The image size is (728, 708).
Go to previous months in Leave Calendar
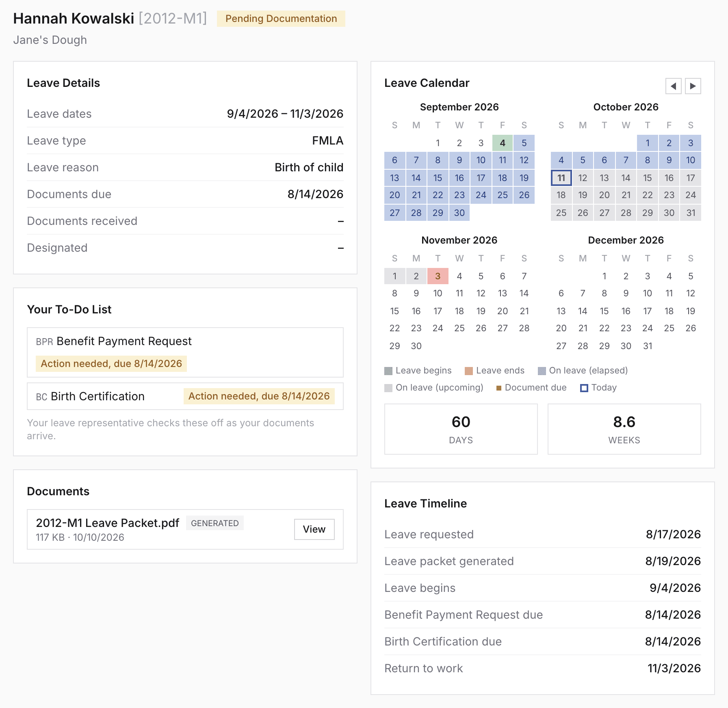(673, 86)
